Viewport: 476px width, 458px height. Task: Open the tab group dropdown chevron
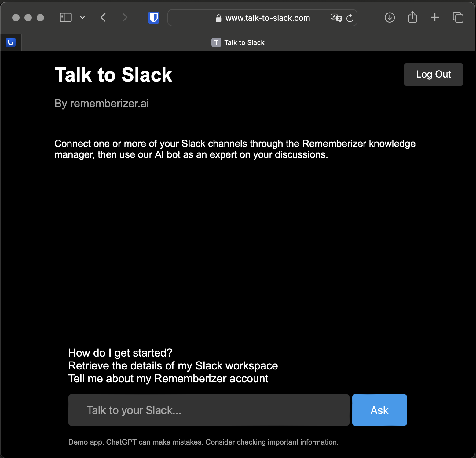[82, 17]
